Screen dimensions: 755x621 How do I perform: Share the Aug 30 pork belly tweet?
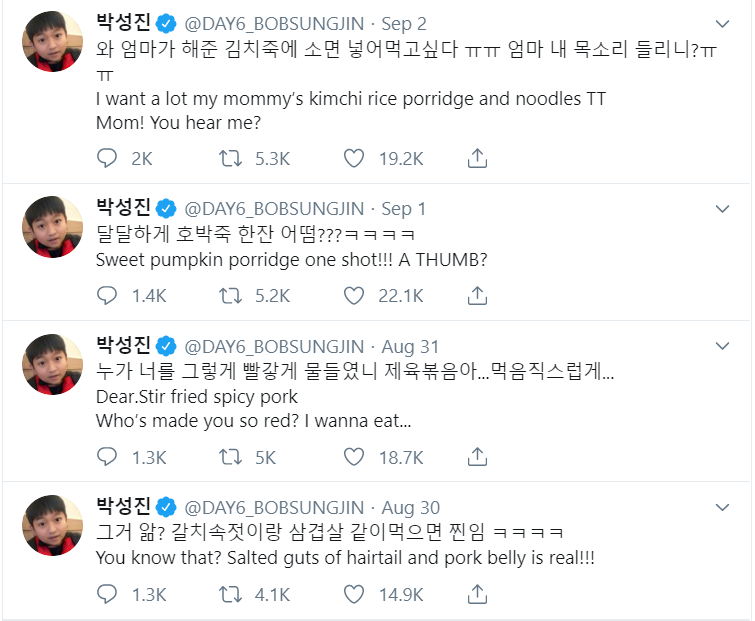click(x=477, y=594)
